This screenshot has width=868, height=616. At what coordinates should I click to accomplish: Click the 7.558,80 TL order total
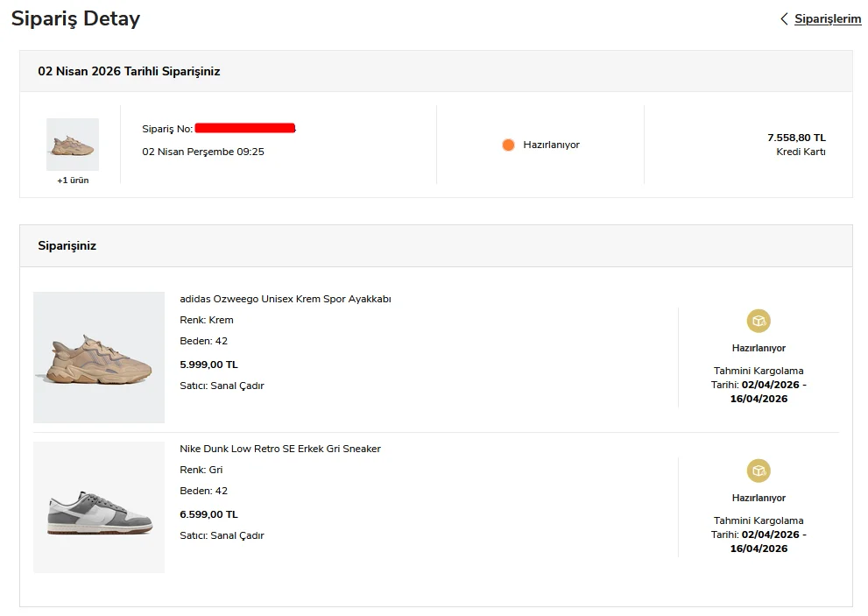pos(796,138)
